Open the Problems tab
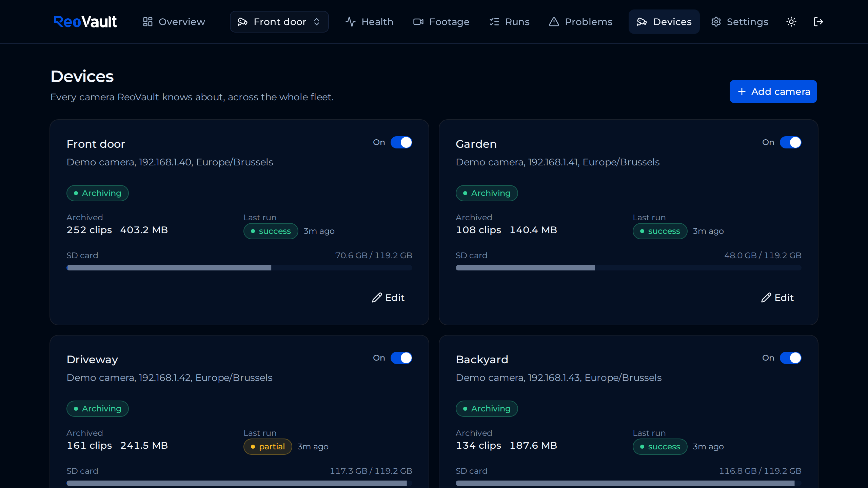Screen dimensions: 868x488 (x=580, y=22)
